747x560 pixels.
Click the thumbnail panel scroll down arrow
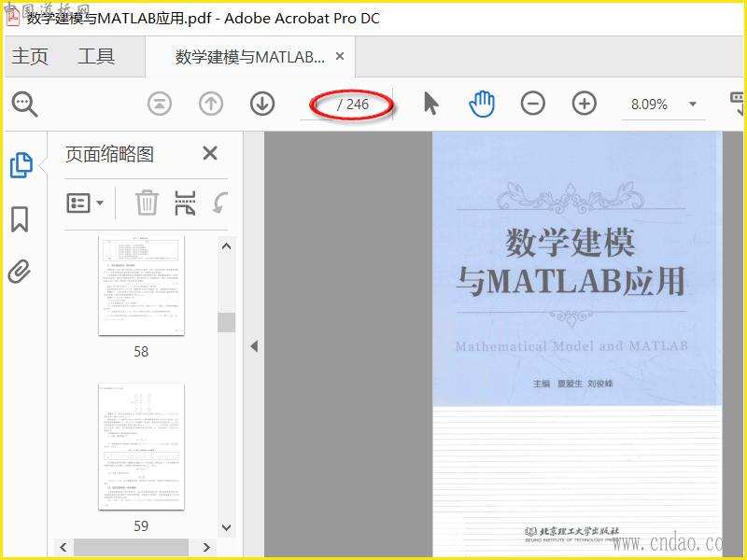[x=227, y=527]
